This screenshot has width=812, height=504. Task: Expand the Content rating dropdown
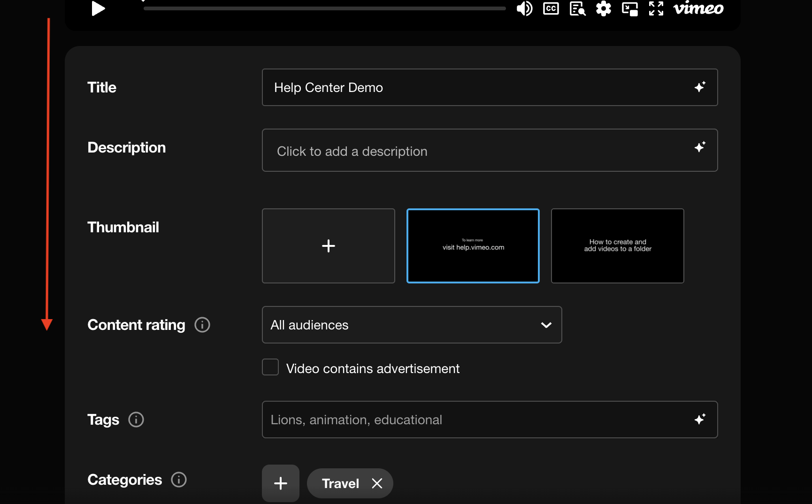pyautogui.click(x=412, y=325)
